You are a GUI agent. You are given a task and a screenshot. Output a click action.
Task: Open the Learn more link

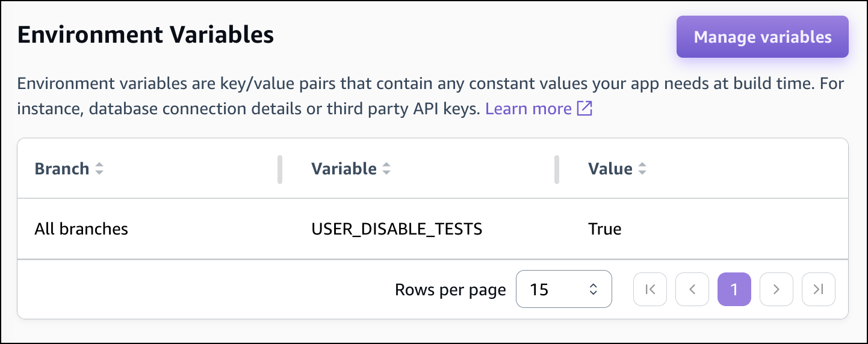[528, 109]
